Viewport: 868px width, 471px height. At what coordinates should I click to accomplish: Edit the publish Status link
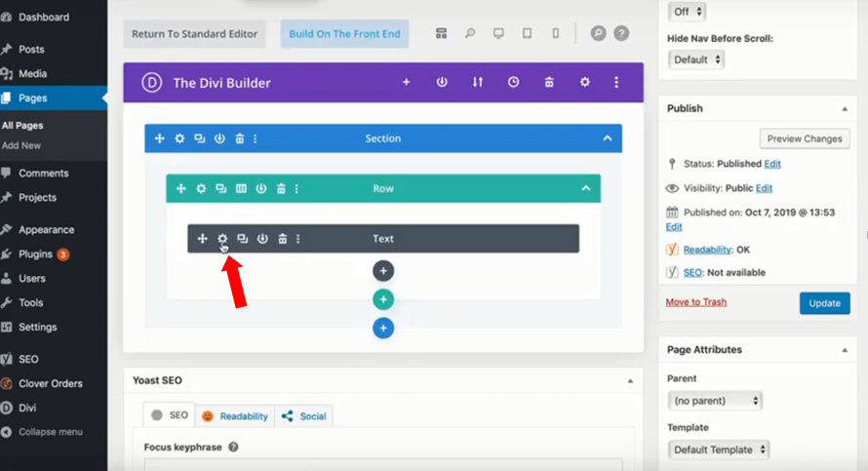click(772, 164)
